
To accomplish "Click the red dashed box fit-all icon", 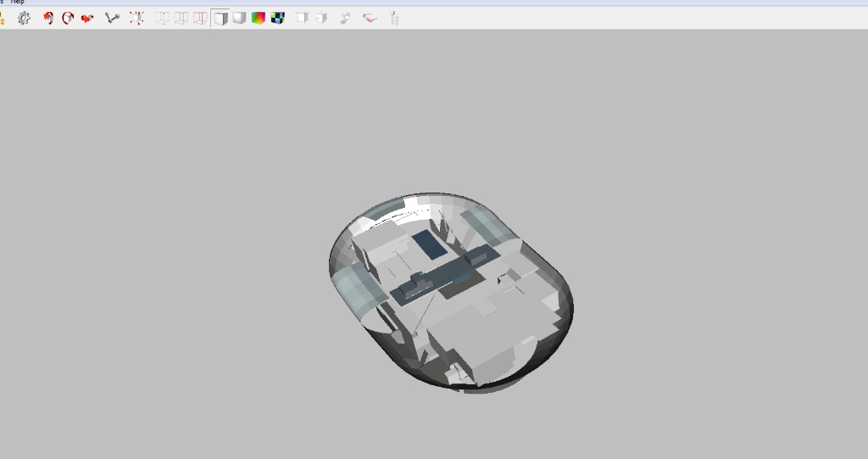I will [136, 18].
